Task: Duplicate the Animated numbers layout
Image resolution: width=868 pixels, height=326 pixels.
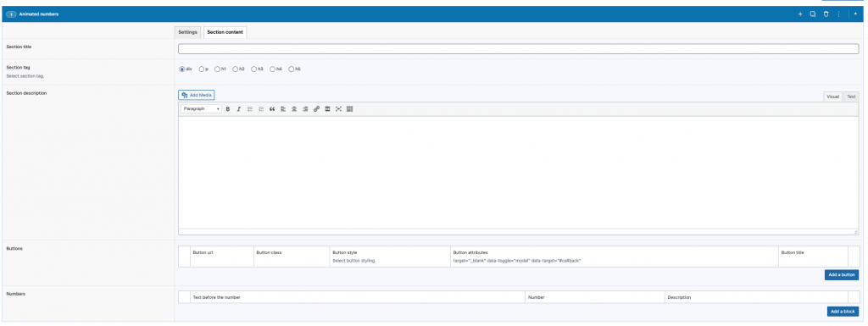Action: point(813,14)
